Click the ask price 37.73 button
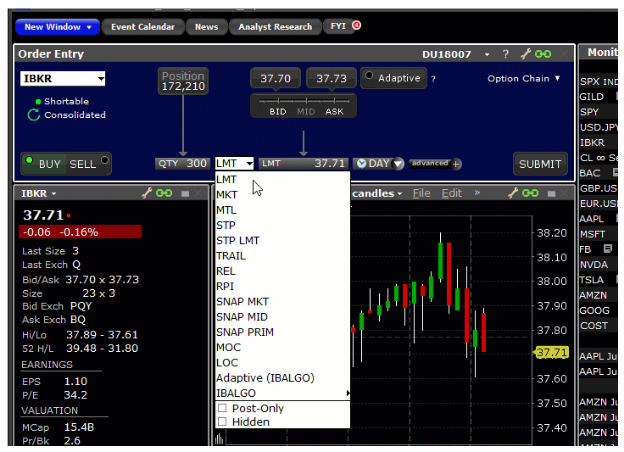The height and width of the screenshot is (452, 624). click(332, 78)
